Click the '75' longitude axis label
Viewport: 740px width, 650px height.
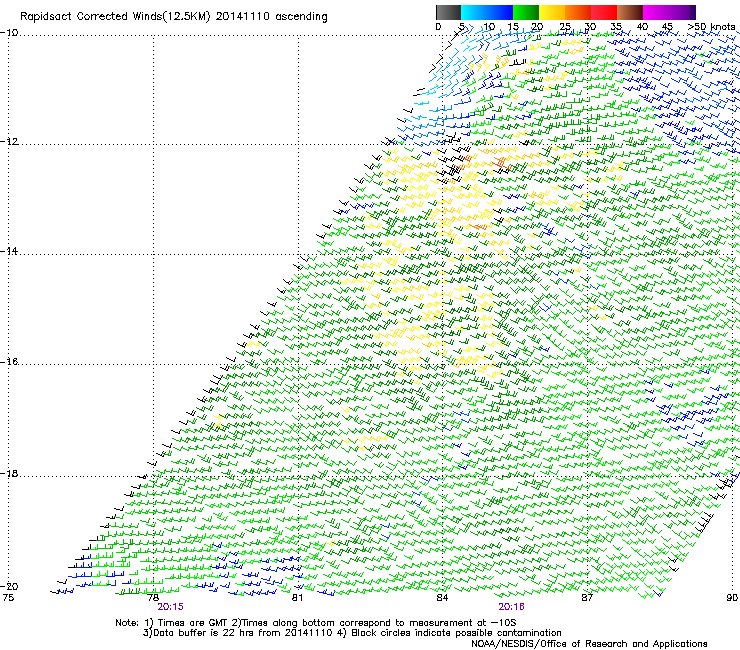pyautogui.click(x=8, y=598)
